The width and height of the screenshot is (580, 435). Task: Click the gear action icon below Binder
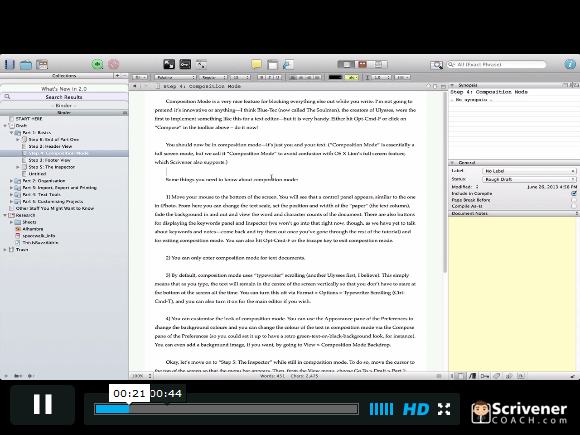(31, 376)
